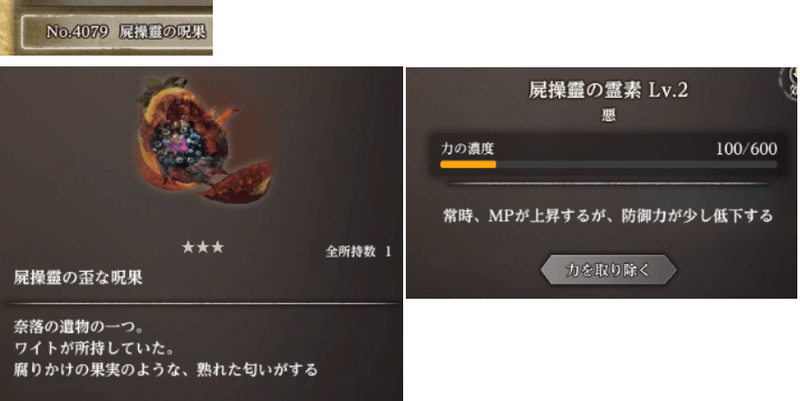
Task: Tap the 100/600 concentration value
Action: [746, 148]
